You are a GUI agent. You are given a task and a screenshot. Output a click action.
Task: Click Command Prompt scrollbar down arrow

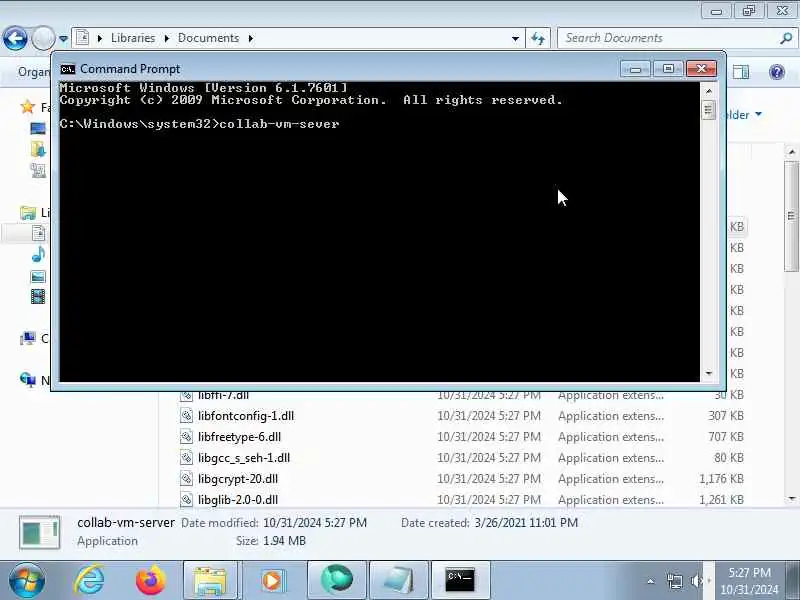tap(708, 373)
